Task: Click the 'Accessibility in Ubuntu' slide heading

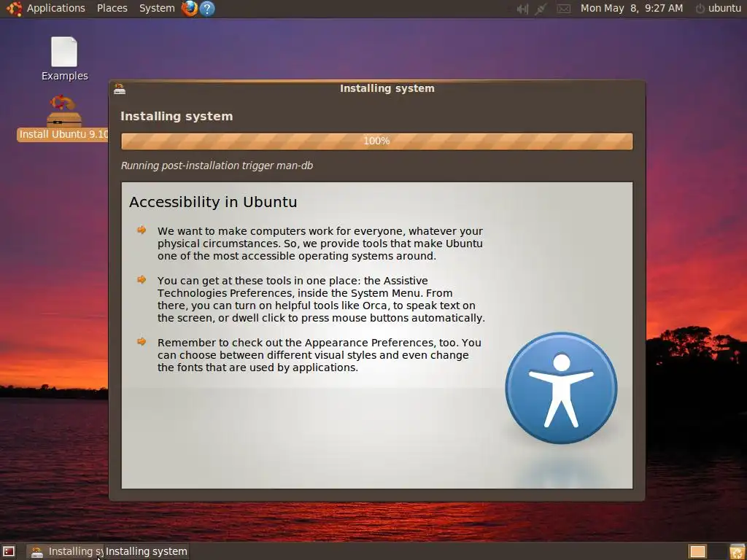Action: pyautogui.click(x=213, y=202)
